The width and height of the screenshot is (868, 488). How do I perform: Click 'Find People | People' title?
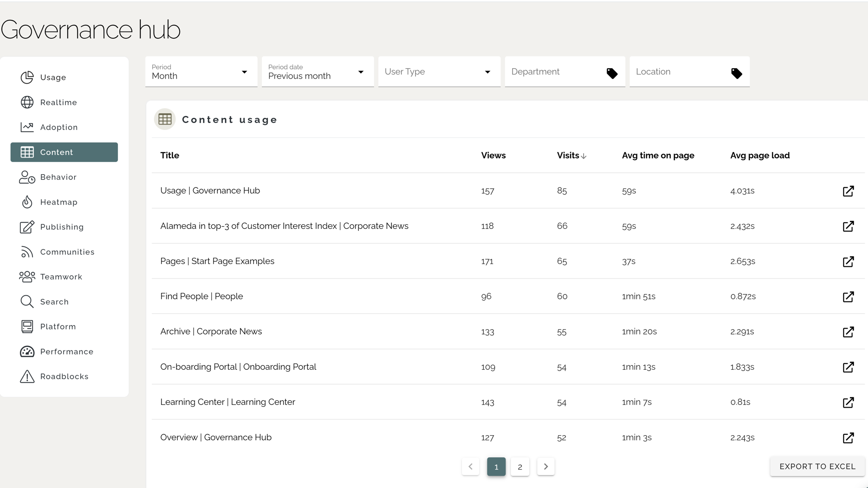tap(201, 296)
